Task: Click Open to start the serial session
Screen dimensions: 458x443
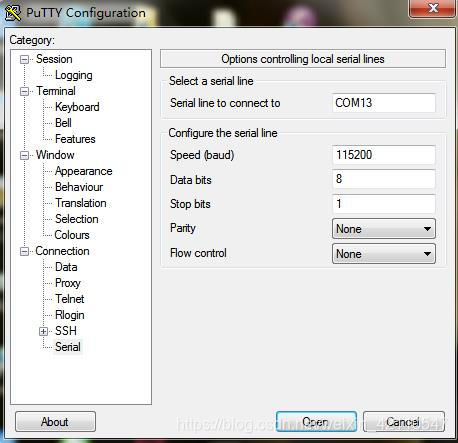Action: point(316,422)
